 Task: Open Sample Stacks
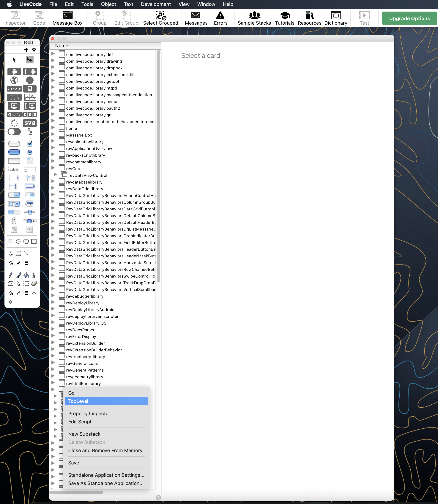pyautogui.click(x=254, y=18)
